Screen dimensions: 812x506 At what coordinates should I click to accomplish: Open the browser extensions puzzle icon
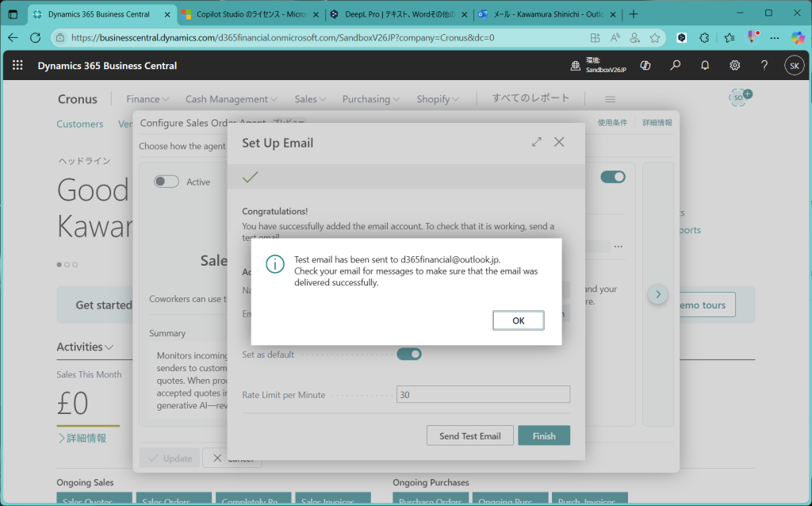704,37
